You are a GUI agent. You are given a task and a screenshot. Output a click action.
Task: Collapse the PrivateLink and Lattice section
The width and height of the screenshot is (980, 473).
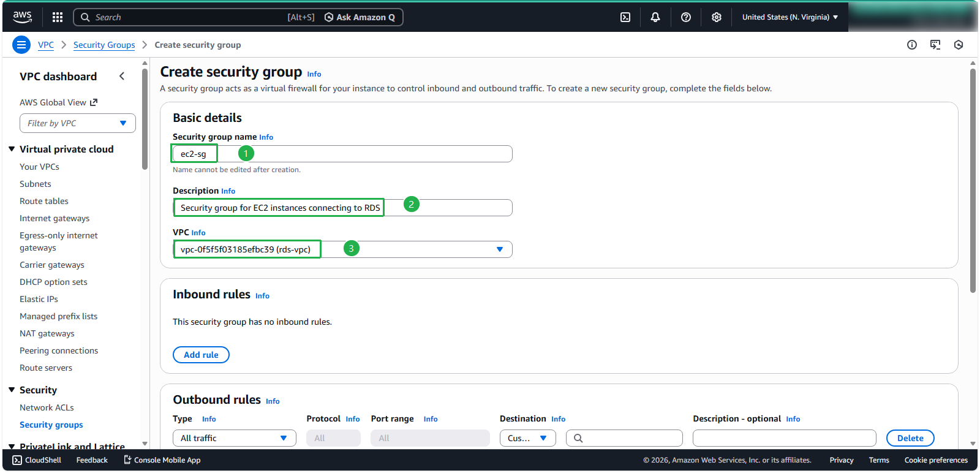coord(12,447)
